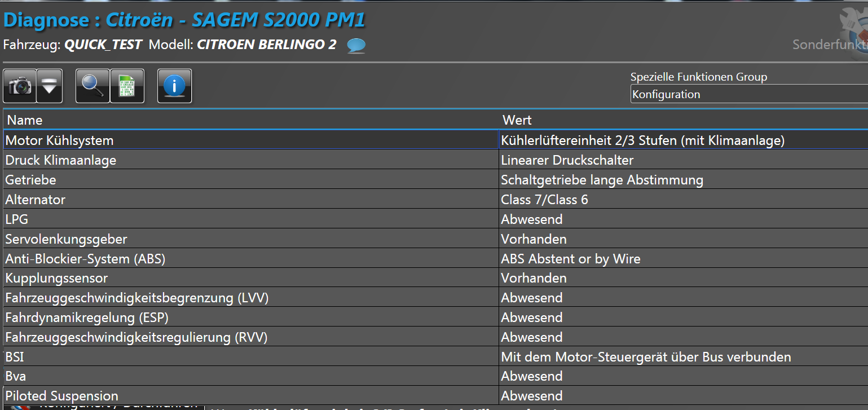Select the Druck Klimaanlage parameter
The height and width of the screenshot is (410, 868).
click(x=60, y=160)
